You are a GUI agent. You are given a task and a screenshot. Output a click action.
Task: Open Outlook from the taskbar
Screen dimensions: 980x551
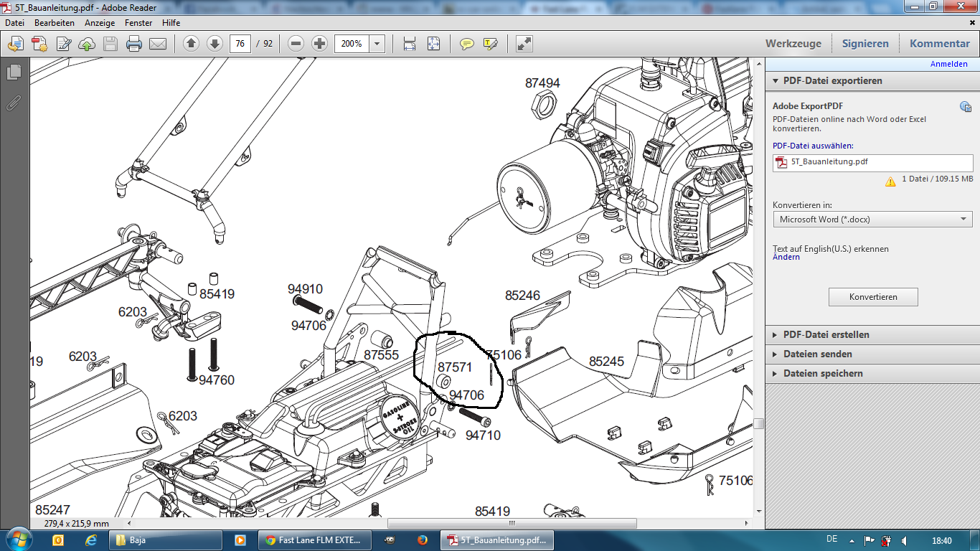coord(58,540)
